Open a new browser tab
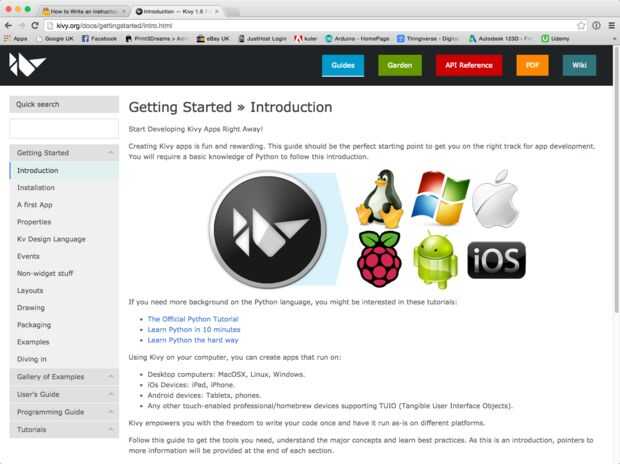This screenshot has height=464, width=620. [233, 12]
